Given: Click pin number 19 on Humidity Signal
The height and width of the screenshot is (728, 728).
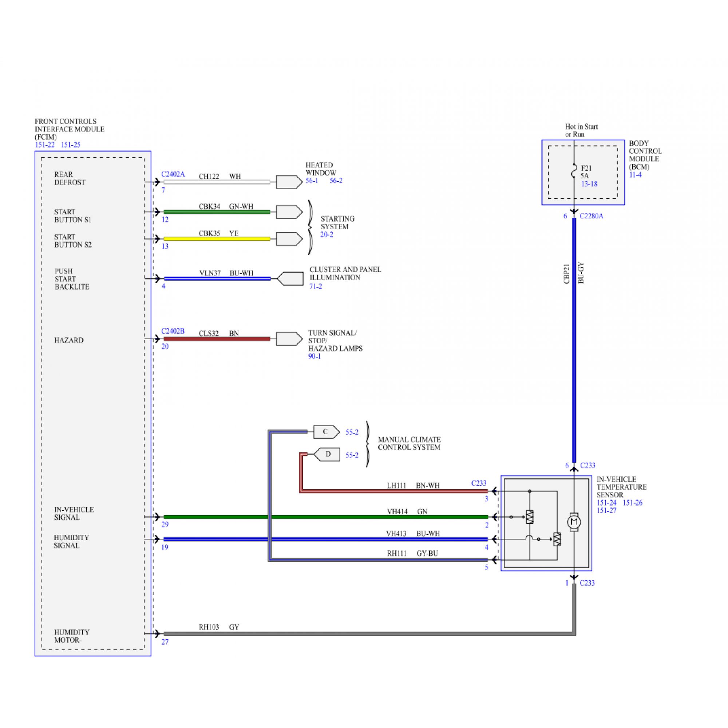Looking at the screenshot, I should [x=165, y=547].
